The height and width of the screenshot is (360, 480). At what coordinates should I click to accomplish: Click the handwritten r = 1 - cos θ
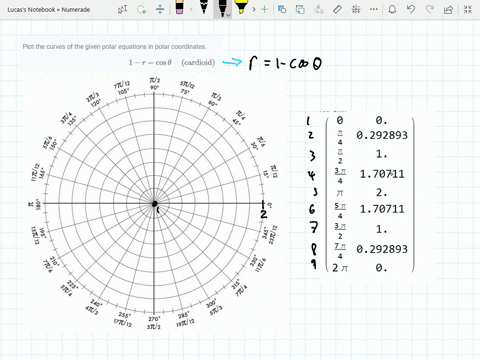coord(285,63)
